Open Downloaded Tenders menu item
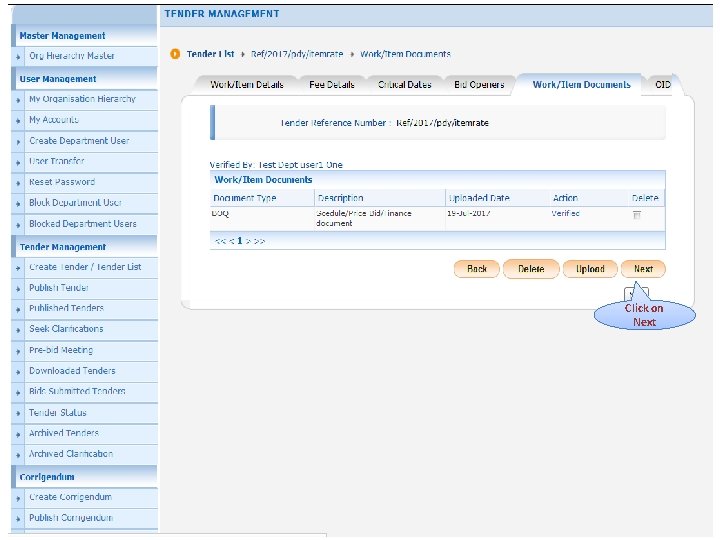The height and width of the screenshot is (540, 720). [x=72, y=371]
